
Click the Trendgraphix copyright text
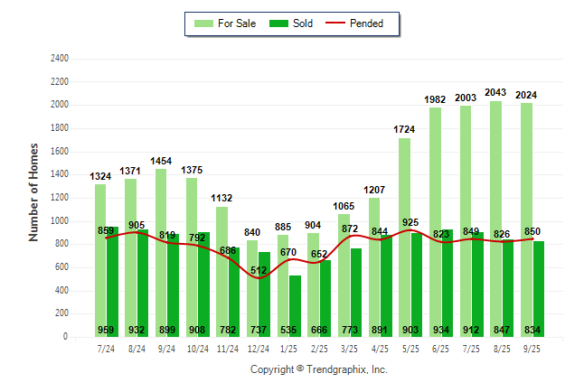pyautogui.click(x=318, y=369)
